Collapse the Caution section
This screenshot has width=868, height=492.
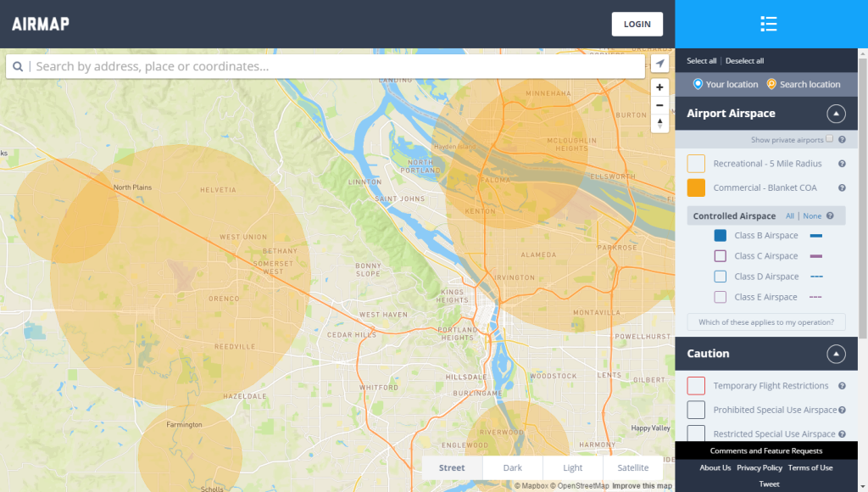click(836, 354)
